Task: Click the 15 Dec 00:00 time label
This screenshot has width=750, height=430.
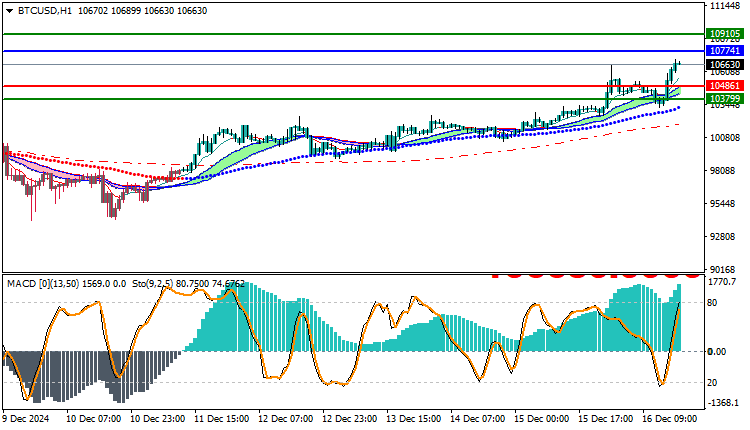Action: (x=542, y=419)
